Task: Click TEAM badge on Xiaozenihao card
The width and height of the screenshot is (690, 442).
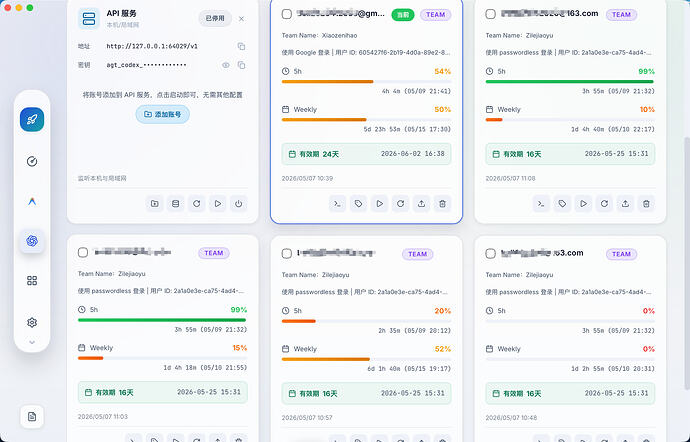Action: click(x=436, y=15)
